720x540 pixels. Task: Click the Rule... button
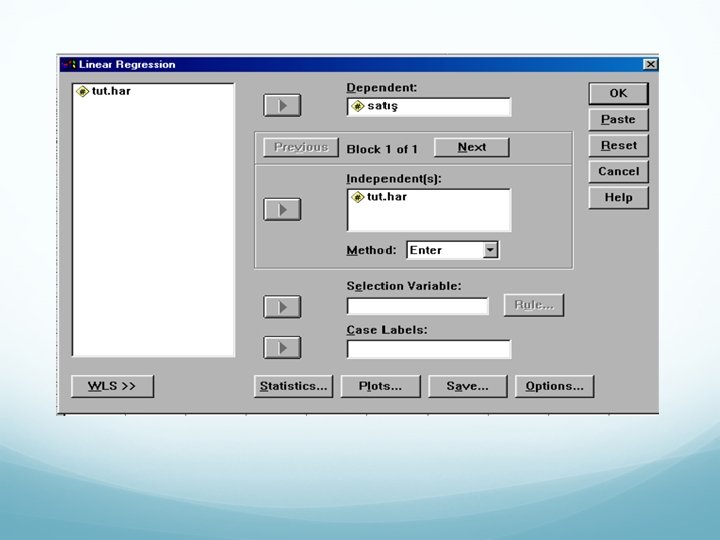(534, 305)
